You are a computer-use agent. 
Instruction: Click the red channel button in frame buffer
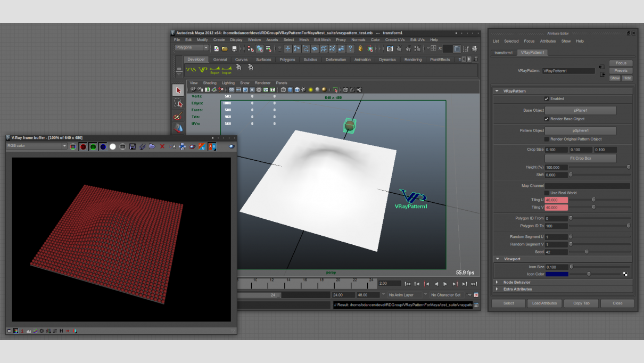point(83,146)
